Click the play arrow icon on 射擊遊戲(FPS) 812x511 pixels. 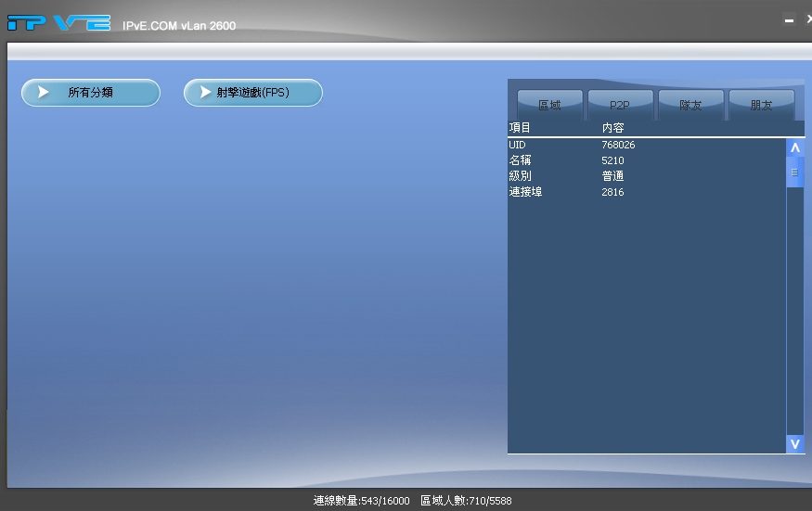(206, 92)
